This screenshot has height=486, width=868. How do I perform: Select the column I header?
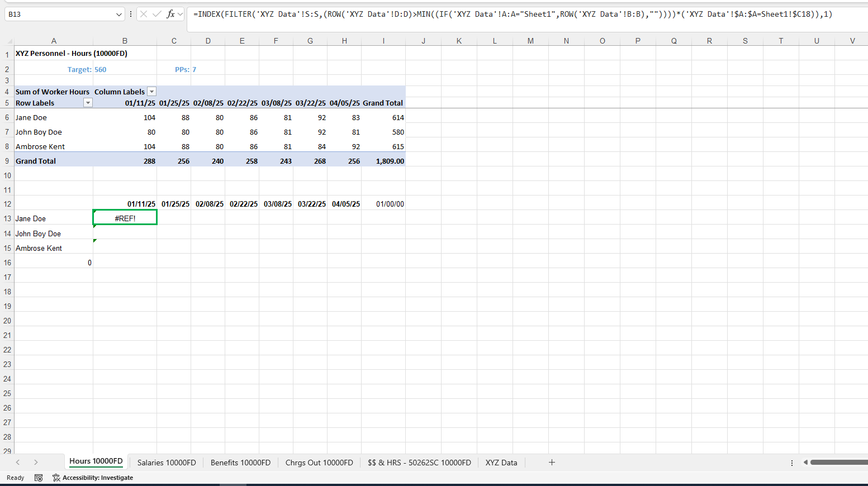coord(383,41)
